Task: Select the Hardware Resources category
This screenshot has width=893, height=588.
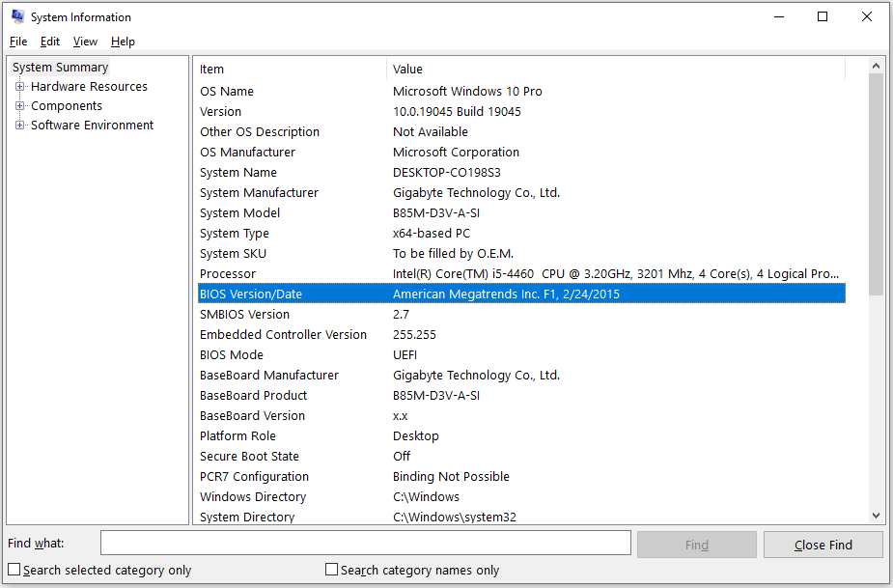Action: pos(89,87)
